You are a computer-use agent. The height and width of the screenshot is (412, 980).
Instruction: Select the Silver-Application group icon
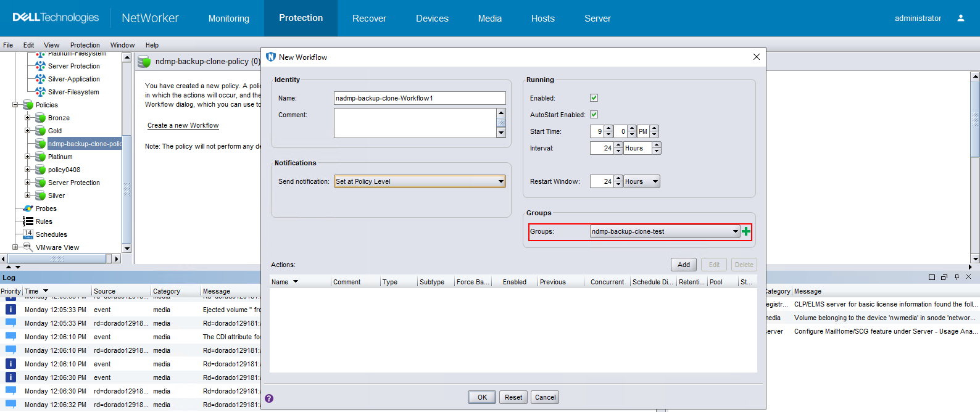[40, 79]
